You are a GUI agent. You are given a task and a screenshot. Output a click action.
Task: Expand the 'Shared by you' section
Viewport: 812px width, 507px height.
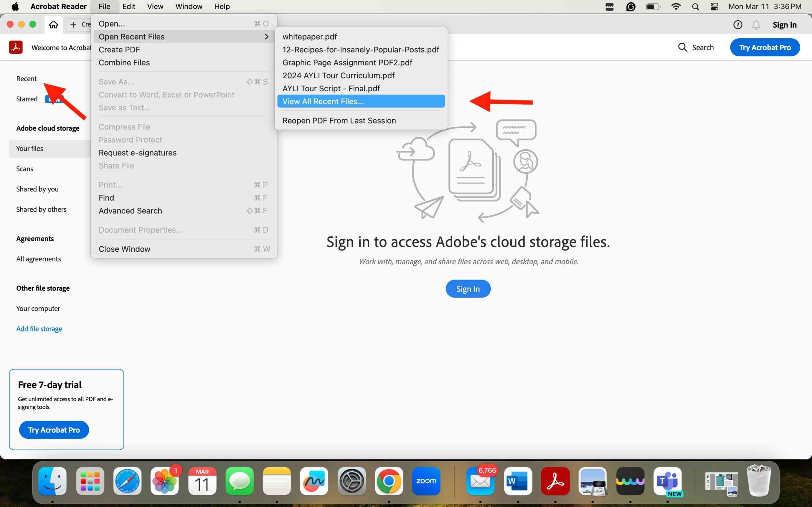click(x=37, y=189)
